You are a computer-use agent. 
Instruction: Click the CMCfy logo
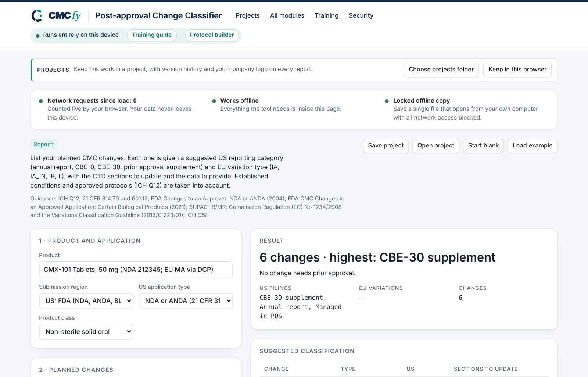56,15
